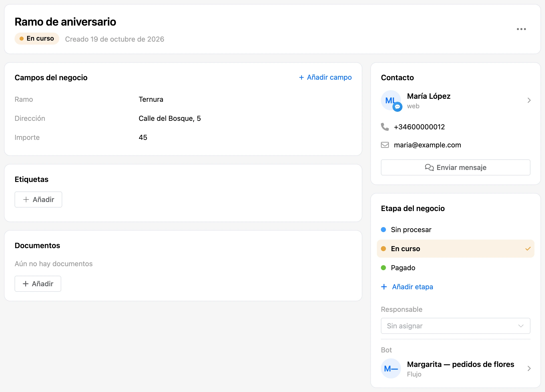Add a document with Documentos Añadir button

pos(38,284)
